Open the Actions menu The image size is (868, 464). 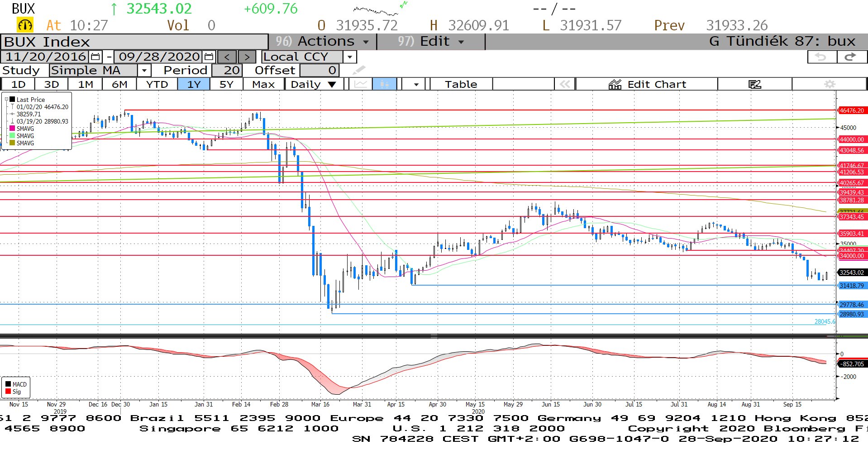322,42
